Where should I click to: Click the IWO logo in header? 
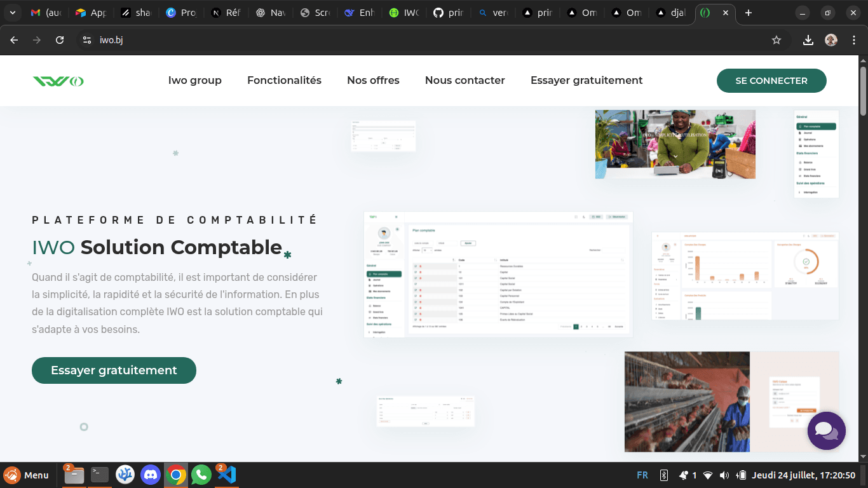pos(58,81)
